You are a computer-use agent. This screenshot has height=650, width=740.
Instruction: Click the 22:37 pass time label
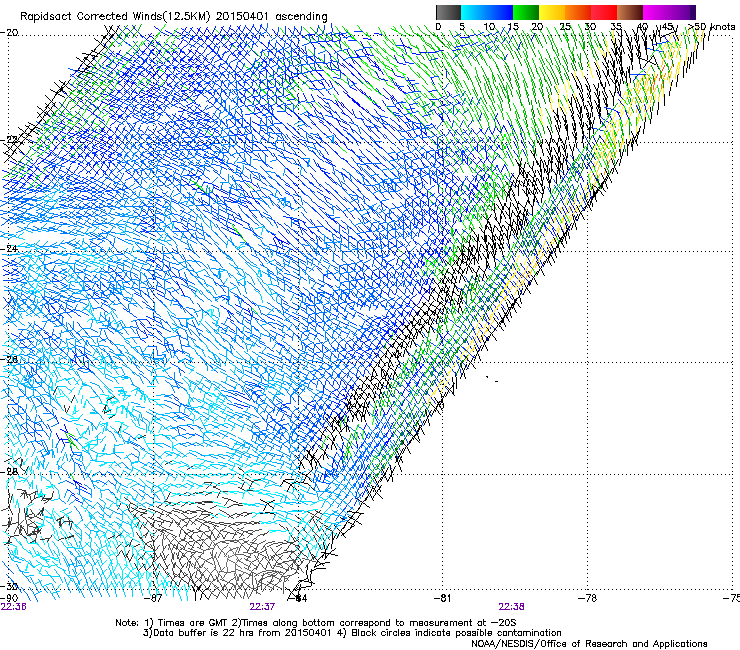tap(262, 607)
